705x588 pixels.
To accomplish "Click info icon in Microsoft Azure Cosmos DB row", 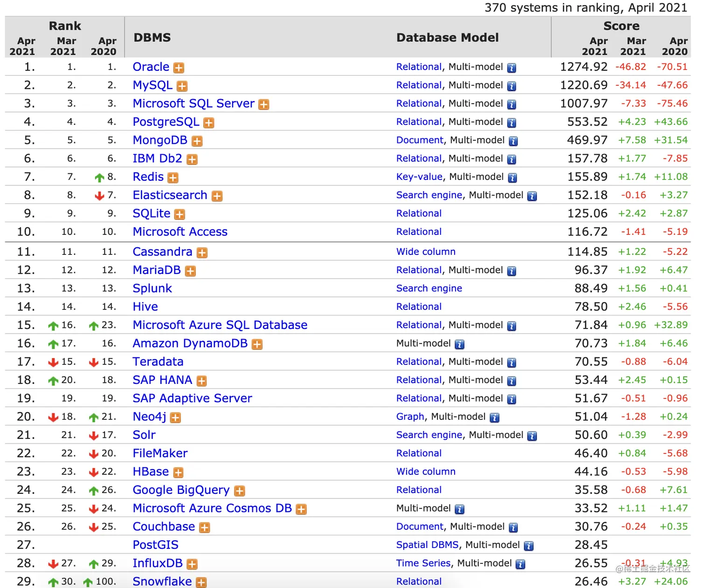I will pos(459,509).
